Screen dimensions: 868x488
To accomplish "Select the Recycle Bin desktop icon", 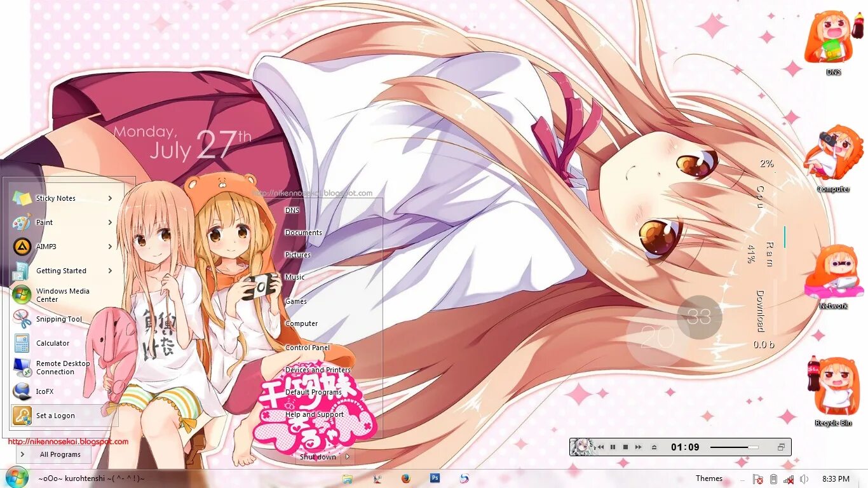I will (833, 392).
